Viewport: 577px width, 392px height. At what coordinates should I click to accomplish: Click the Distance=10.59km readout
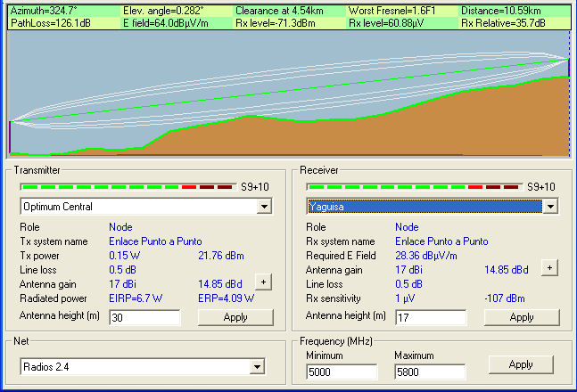(x=501, y=11)
